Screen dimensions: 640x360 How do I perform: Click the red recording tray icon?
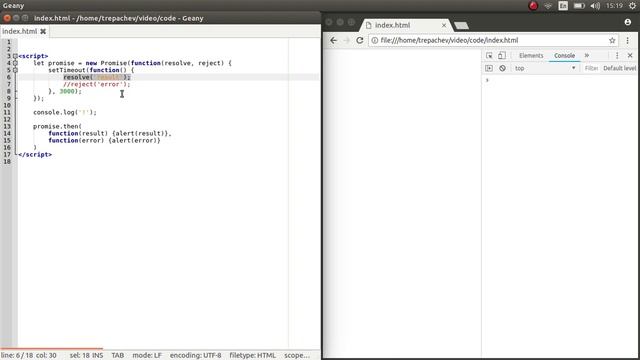533,6
